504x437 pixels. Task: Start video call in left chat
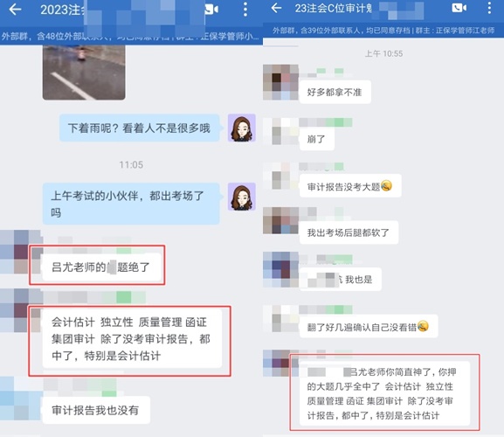click(x=212, y=10)
